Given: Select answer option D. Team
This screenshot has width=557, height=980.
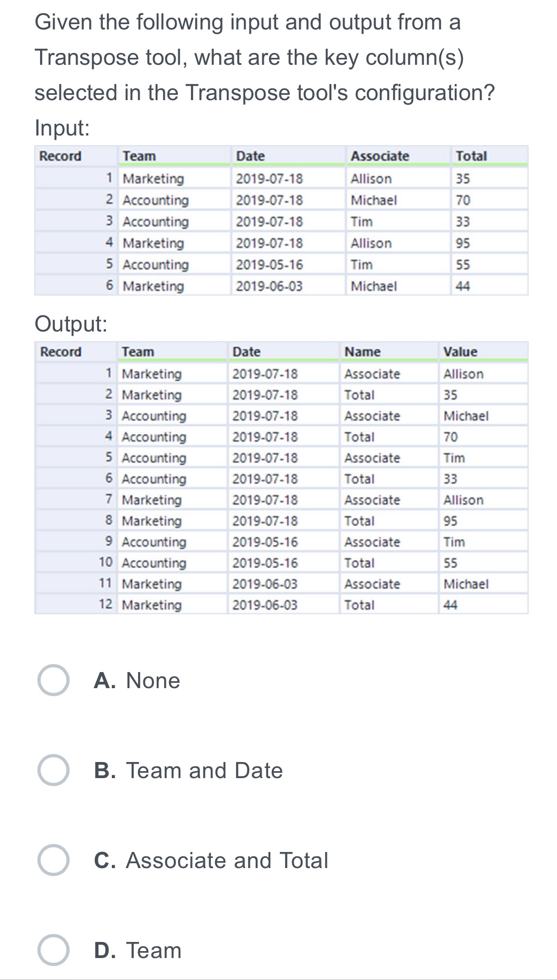Looking at the screenshot, I should tap(54, 950).
